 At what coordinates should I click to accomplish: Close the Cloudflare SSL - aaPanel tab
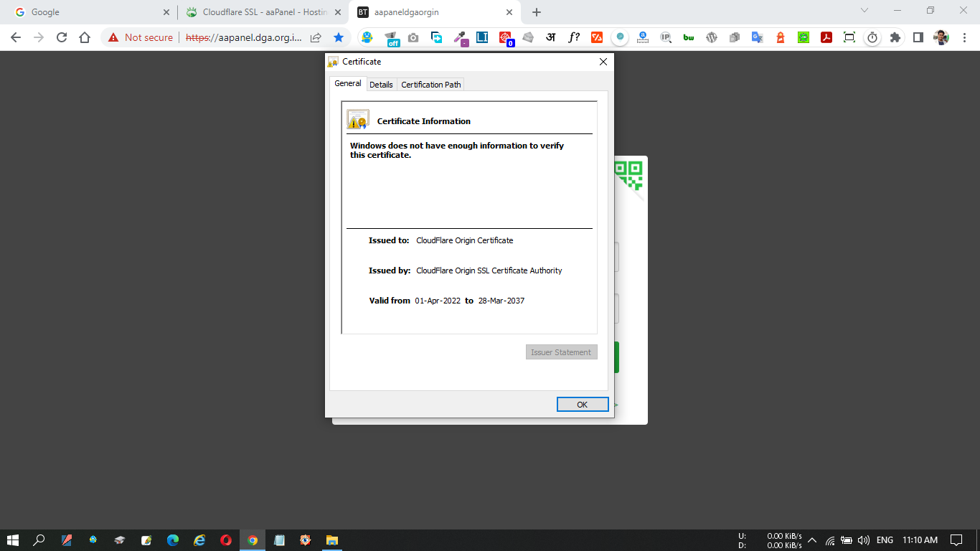point(338,12)
